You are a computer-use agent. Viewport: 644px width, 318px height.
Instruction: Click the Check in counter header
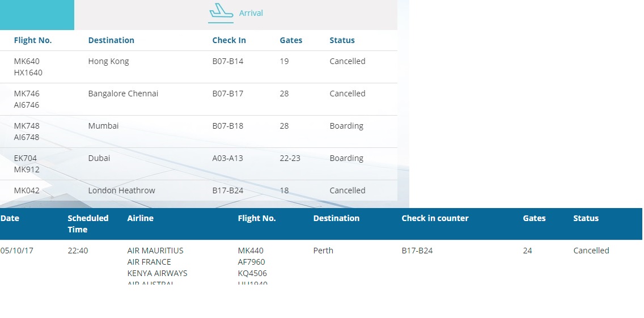click(435, 218)
